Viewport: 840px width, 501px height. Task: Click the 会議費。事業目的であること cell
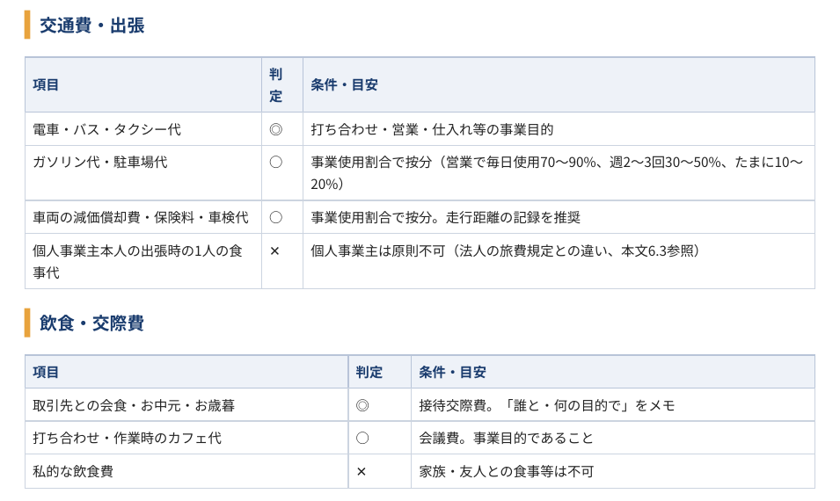click(613, 438)
